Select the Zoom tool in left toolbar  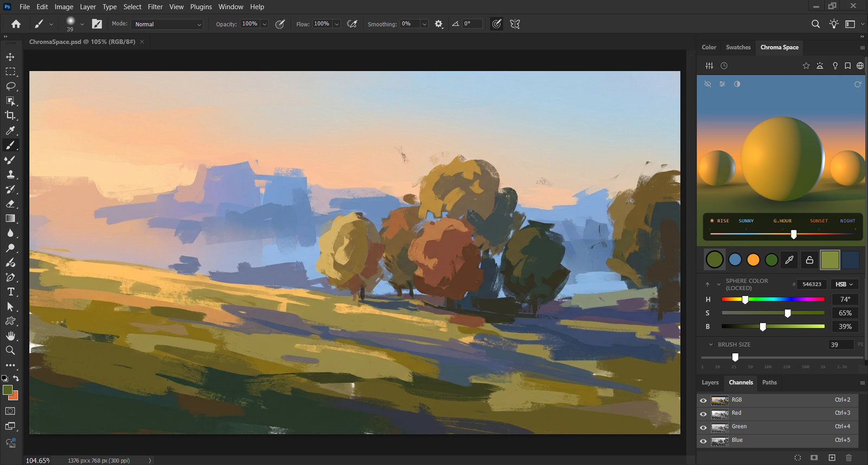point(10,351)
